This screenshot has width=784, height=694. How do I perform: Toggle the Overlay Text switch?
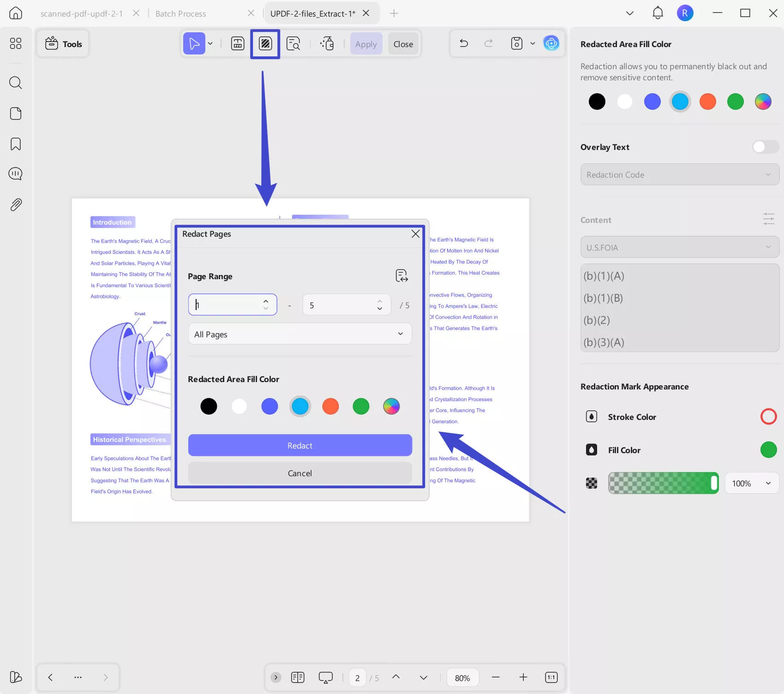(x=765, y=147)
